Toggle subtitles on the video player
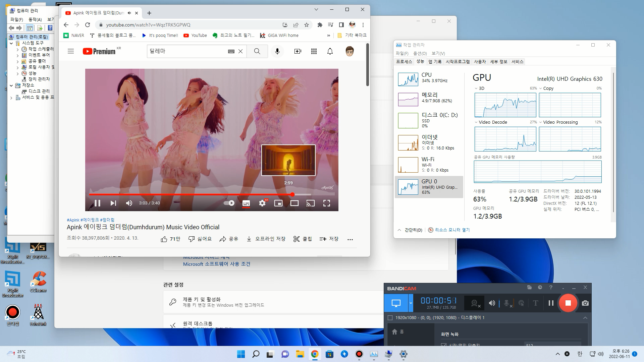The image size is (644, 362). (x=246, y=203)
